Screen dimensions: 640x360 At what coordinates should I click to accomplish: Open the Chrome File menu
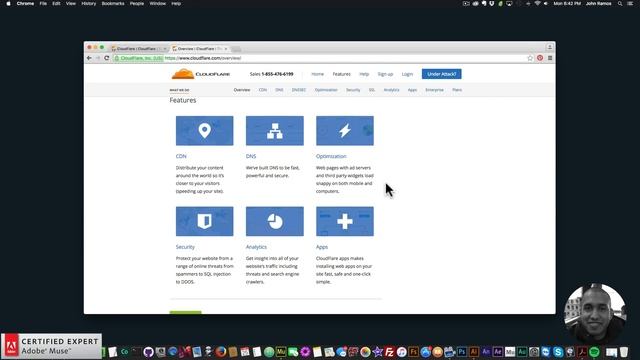[x=43, y=3]
